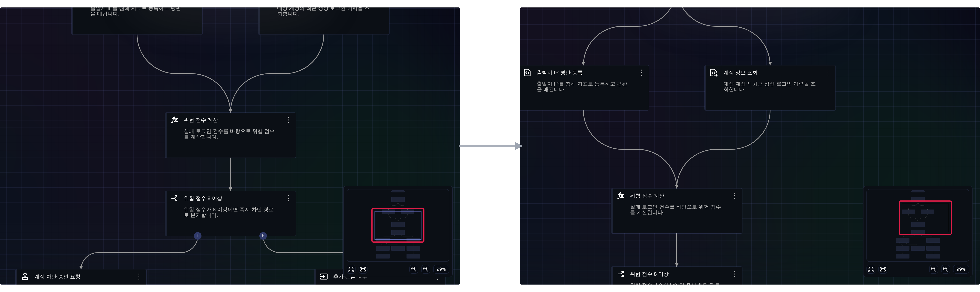
Task: Select the 출발지 IP 평판 등록 node title
Action: click(559, 73)
